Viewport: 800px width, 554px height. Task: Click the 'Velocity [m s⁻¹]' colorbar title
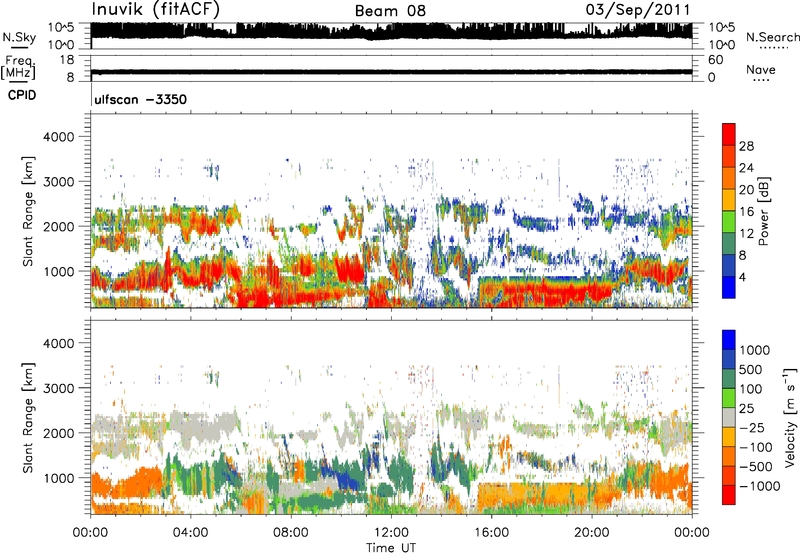[790, 417]
